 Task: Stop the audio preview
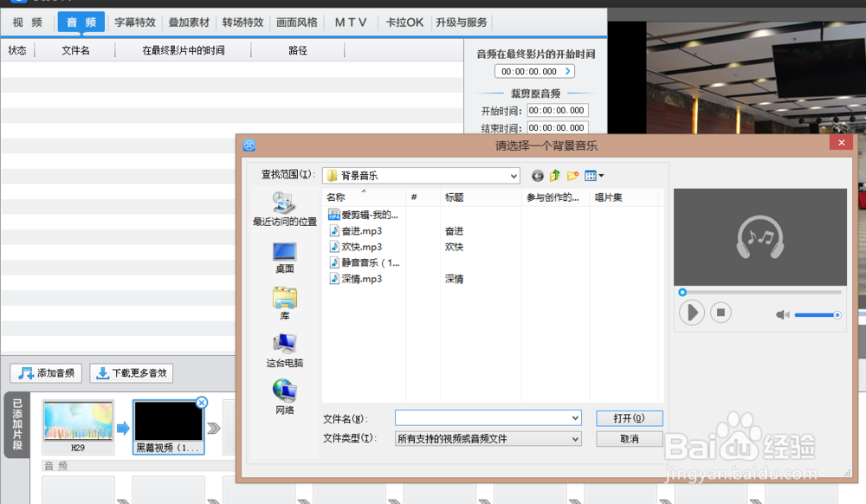click(x=721, y=313)
